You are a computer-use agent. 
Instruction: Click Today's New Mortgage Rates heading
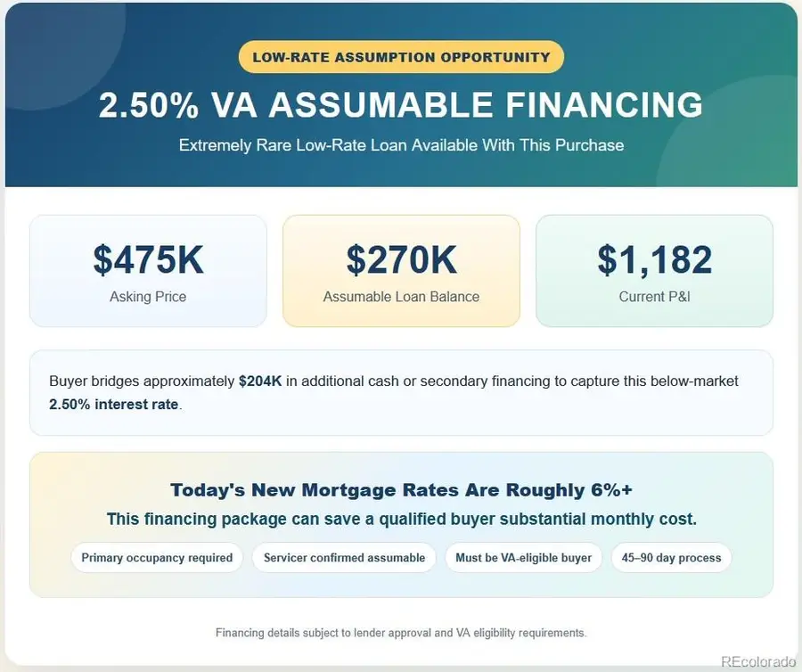[401, 490]
